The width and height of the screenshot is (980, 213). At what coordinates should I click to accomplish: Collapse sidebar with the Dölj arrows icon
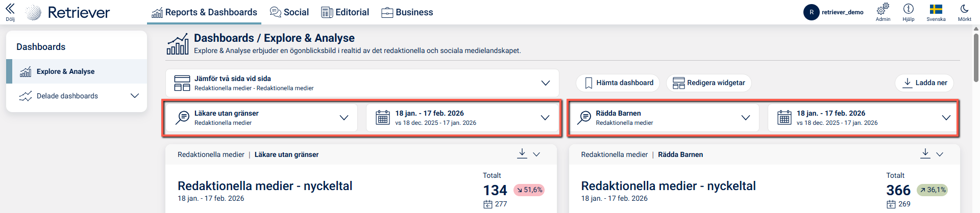[10, 9]
